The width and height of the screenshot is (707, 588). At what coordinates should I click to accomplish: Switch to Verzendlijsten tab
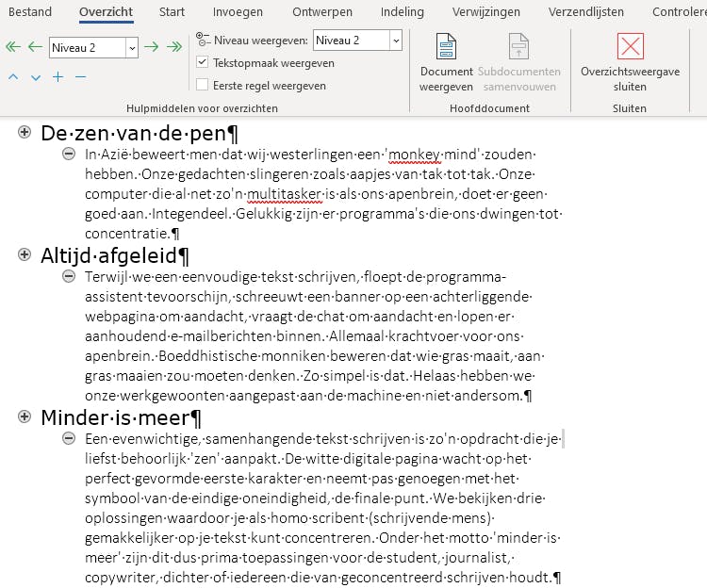(x=586, y=11)
